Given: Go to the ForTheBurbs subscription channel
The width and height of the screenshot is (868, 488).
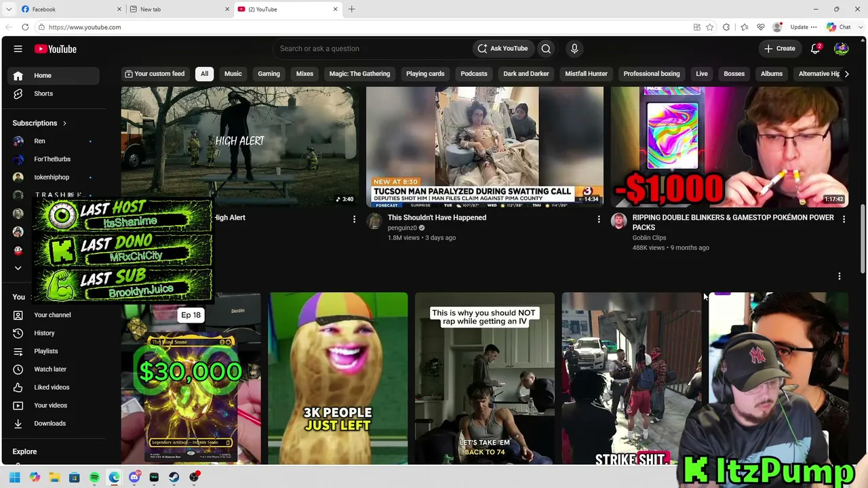Looking at the screenshot, I should (52, 159).
